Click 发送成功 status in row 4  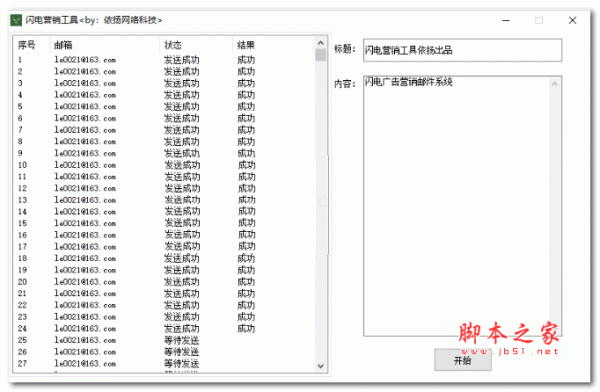click(182, 95)
